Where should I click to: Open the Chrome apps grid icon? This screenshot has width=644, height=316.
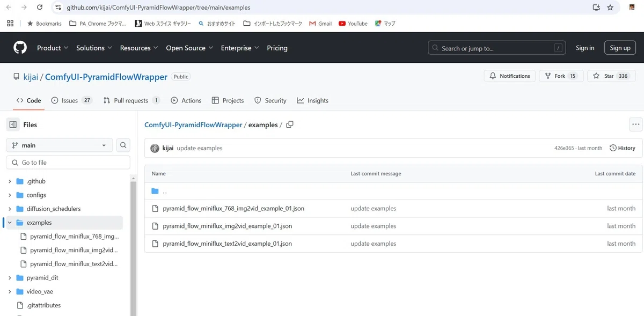pyautogui.click(x=10, y=24)
